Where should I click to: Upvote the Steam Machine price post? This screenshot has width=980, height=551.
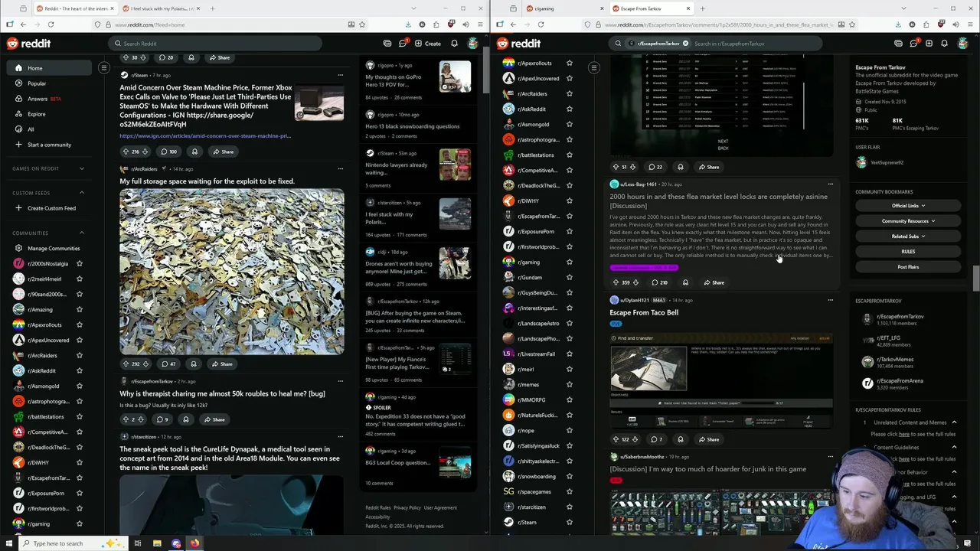pos(126,152)
